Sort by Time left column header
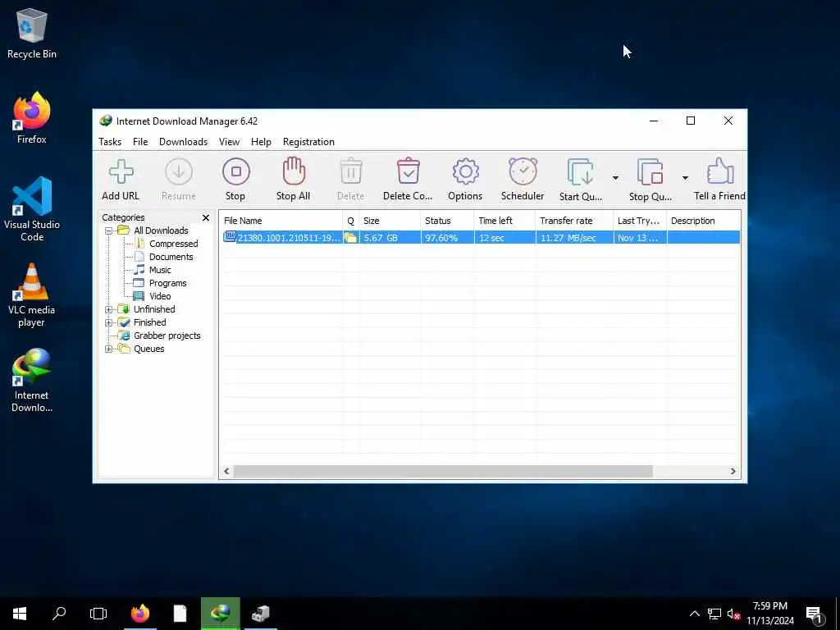 click(x=504, y=221)
